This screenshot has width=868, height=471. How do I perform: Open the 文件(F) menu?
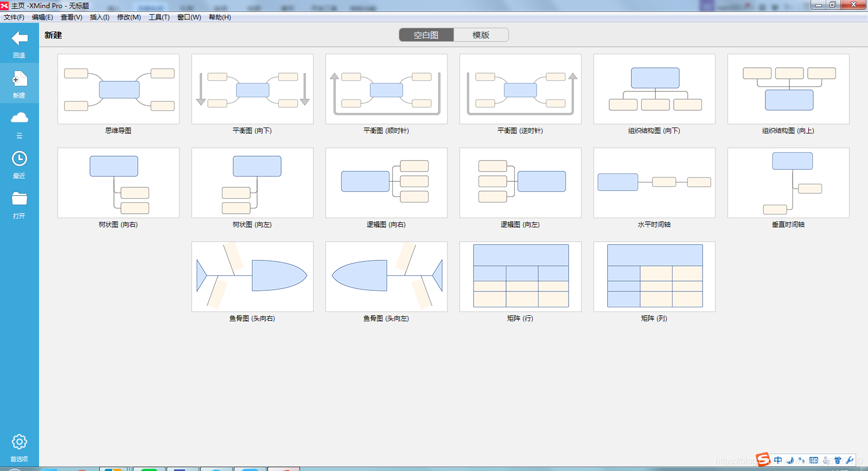pos(14,17)
